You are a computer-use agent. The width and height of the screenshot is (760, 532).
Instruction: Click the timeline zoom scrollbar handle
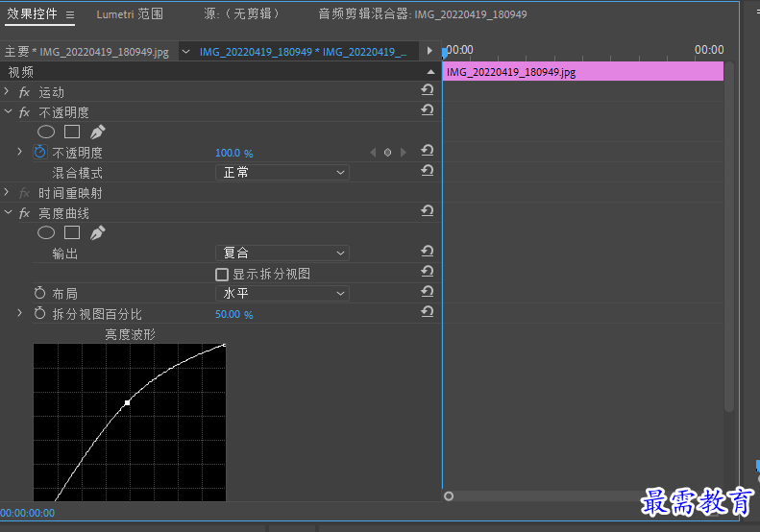tap(449, 496)
